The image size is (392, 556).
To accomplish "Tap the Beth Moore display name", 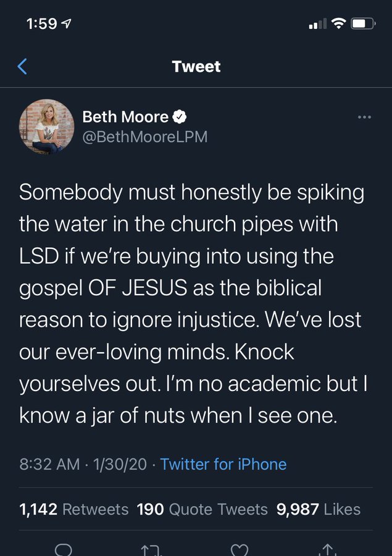I will coord(125,117).
